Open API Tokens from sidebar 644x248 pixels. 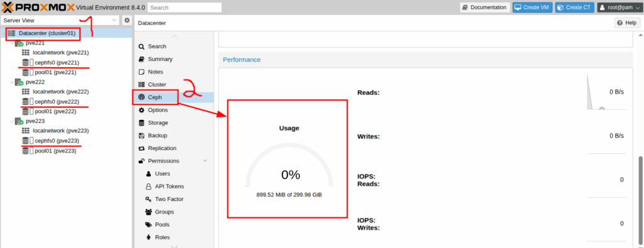pyautogui.click(x=169, y=186)
